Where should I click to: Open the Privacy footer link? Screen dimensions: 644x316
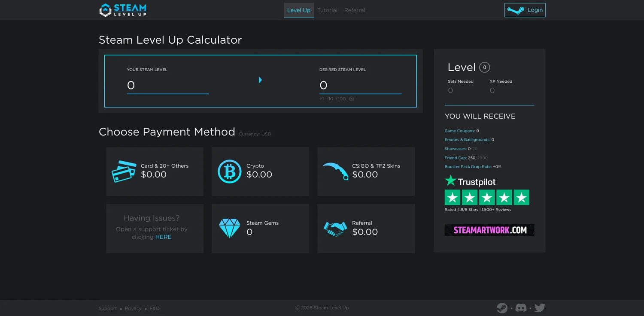click(x=133, y=308)
